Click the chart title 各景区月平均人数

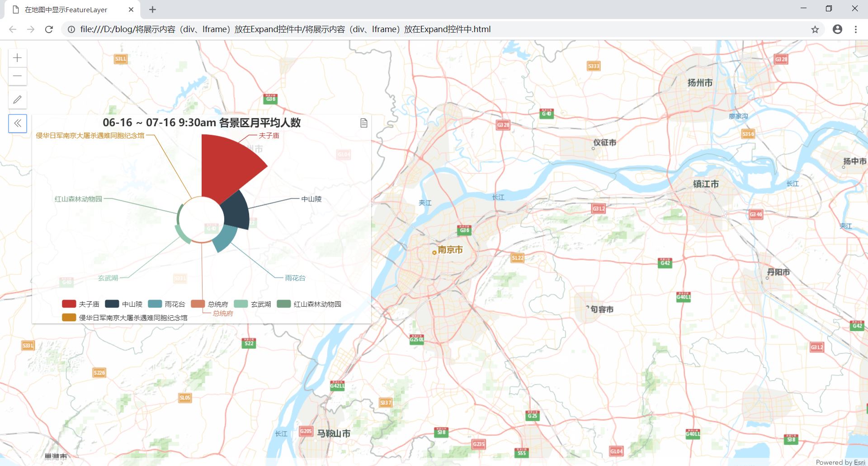point(259,123)
